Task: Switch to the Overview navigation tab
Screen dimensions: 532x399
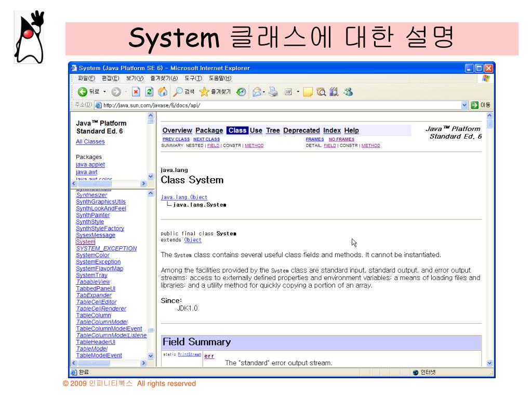Action: [177, 130]
